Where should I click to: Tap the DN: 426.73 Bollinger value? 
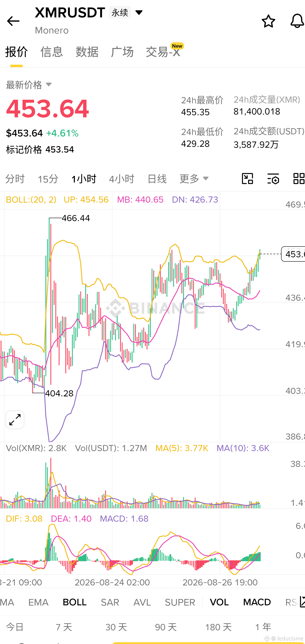tap(195, 200)
